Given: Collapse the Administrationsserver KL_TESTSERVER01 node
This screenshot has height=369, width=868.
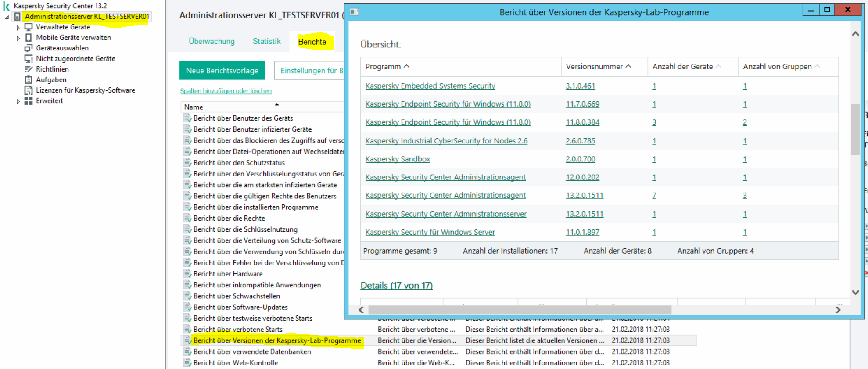Looking at the screenshot, I should pos(7,17).
